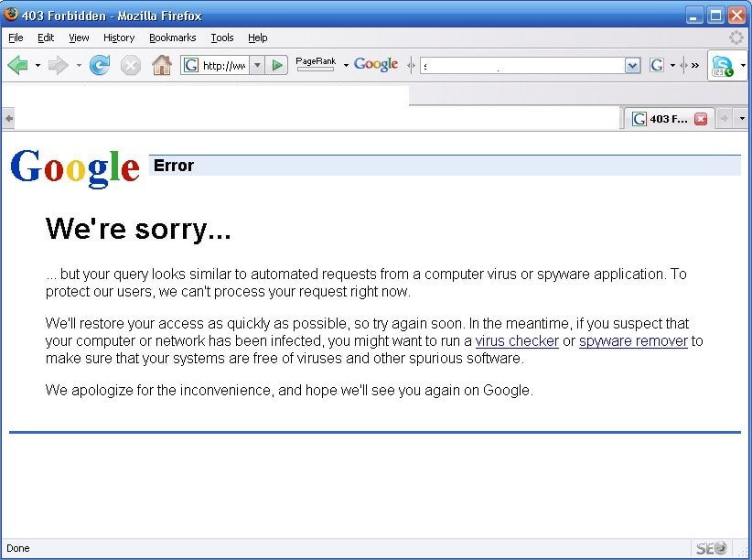Screen dimensions: 752x560
Task: Open the Forward button history dropdown
Action: [79, 65]
